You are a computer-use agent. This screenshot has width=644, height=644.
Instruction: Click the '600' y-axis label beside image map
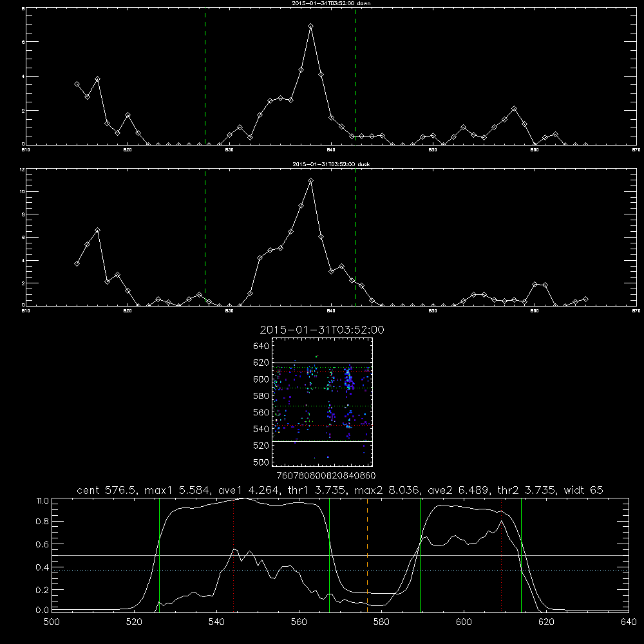click(261, 379)
